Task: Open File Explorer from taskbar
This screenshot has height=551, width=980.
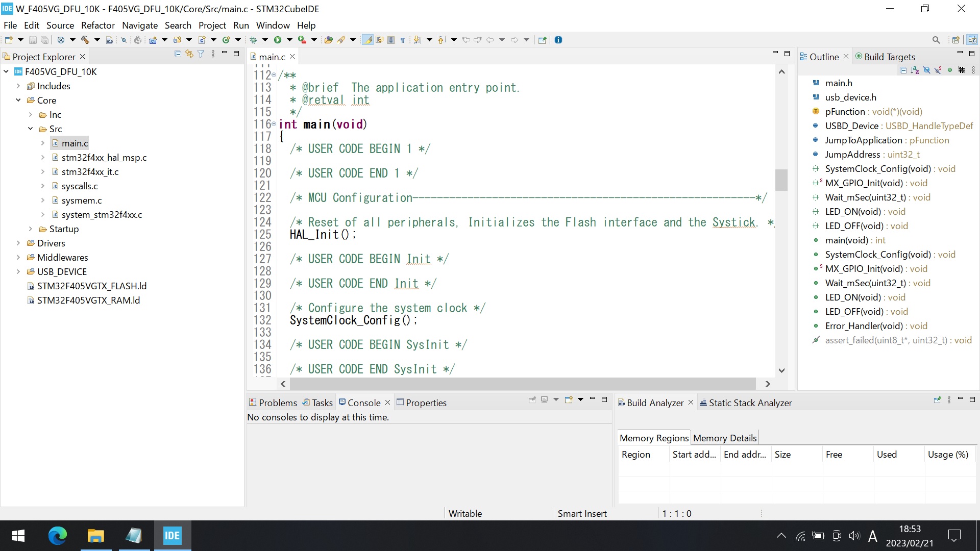Action: [x=95, y=536]
